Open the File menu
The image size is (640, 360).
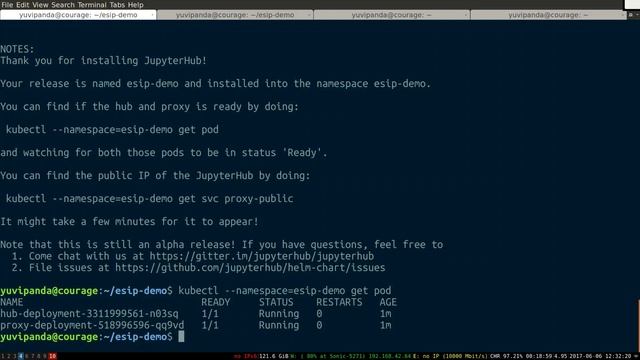(x=7, y=5)
